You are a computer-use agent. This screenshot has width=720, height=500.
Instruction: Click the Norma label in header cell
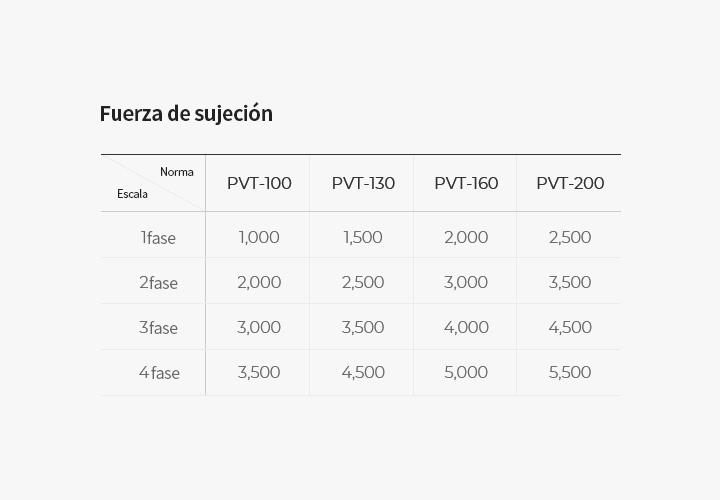(x=177, y=172)
